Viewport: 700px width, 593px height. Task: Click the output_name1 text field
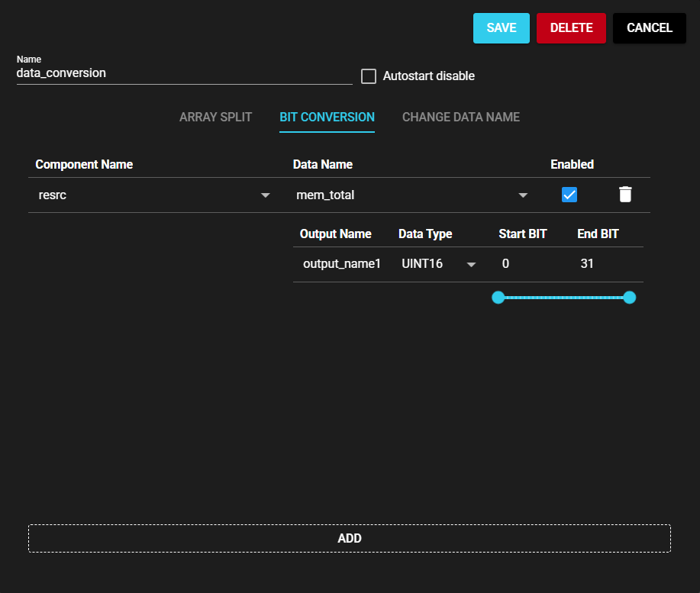[x=342, y=264]
